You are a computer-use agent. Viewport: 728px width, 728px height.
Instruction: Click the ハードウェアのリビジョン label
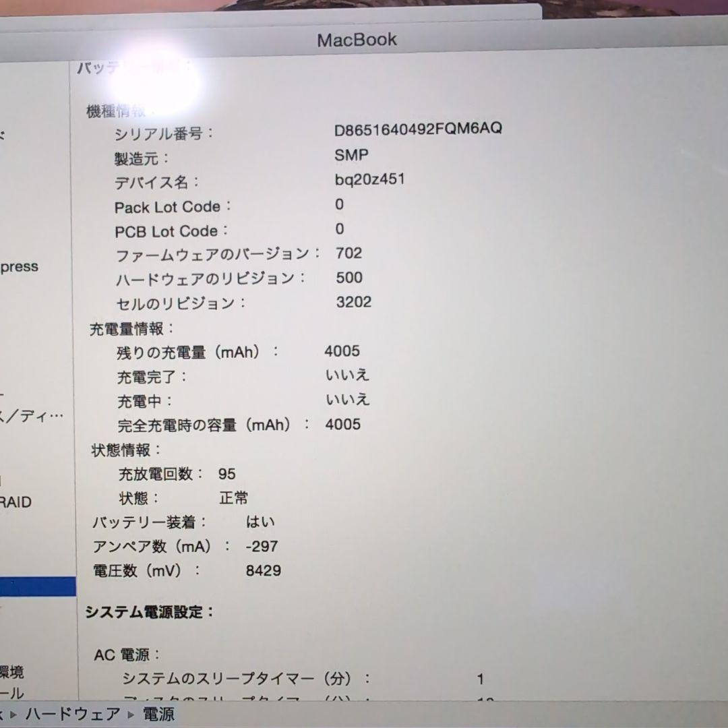[x=211, y=278]
